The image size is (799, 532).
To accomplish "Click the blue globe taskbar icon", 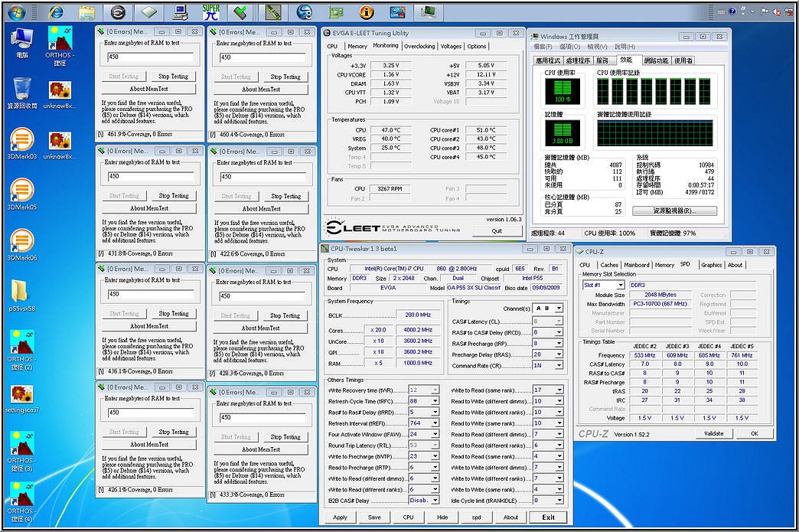I will pyautogui.click(x=304, y=11).
